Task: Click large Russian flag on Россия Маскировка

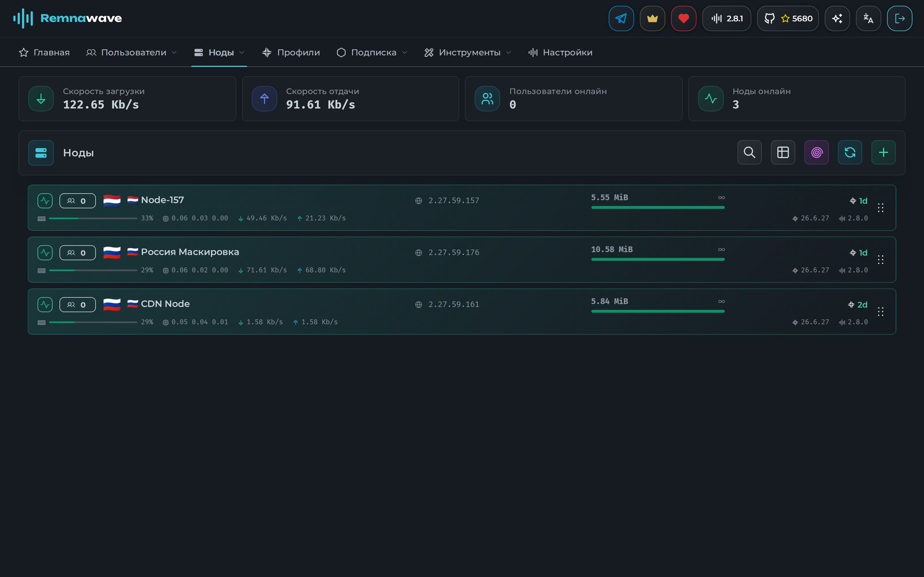Action: click(x=112, y=253)
